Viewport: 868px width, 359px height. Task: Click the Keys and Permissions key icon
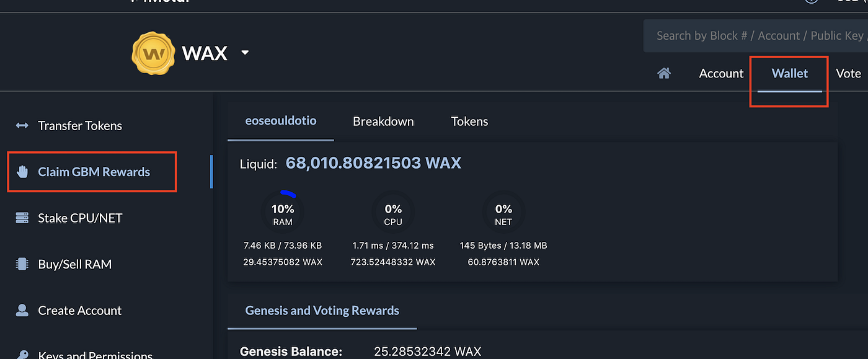point(22,355)
